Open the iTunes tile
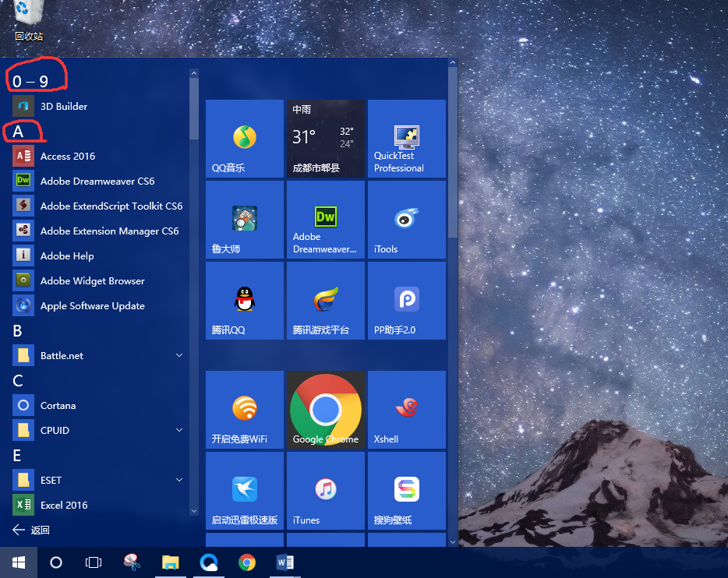Image resolution: width=728 pixels, height=578 pixels. [x=326, y=491]
